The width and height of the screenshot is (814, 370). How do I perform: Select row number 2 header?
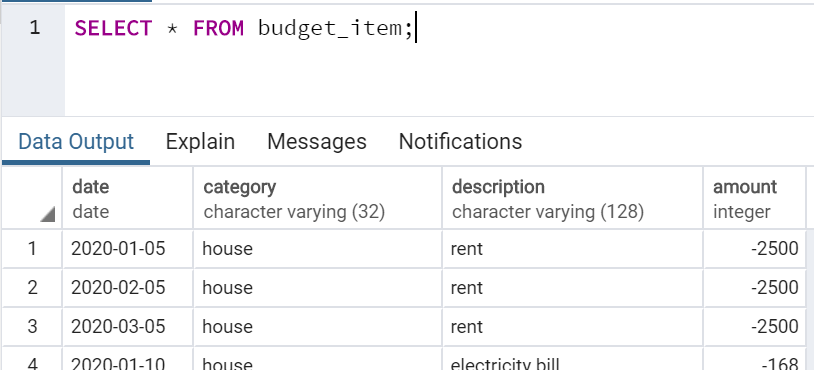coord(32,287)
